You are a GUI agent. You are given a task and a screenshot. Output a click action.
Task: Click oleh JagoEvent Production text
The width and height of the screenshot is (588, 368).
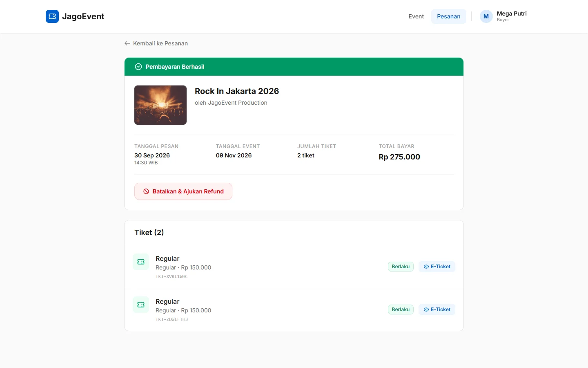pos(231,103)
